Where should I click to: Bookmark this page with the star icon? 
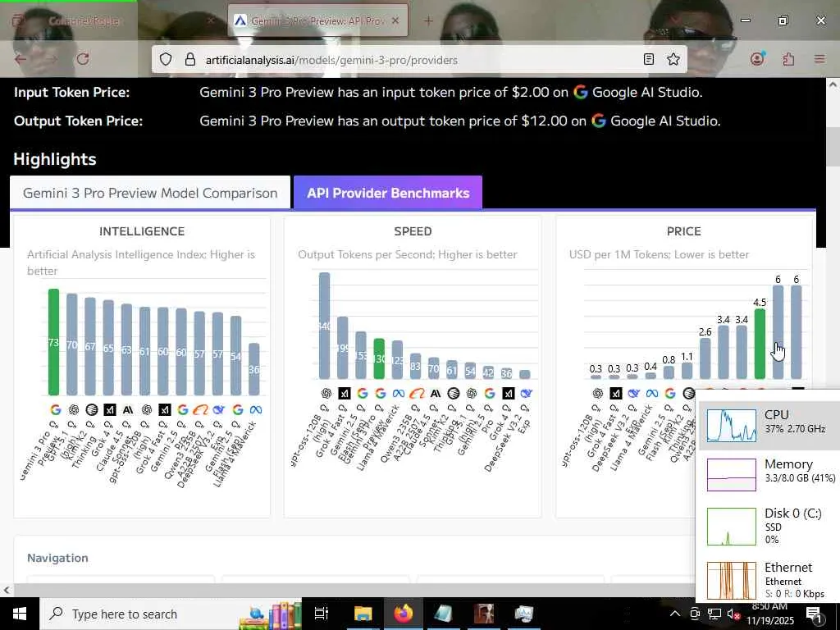pos(673,59)
